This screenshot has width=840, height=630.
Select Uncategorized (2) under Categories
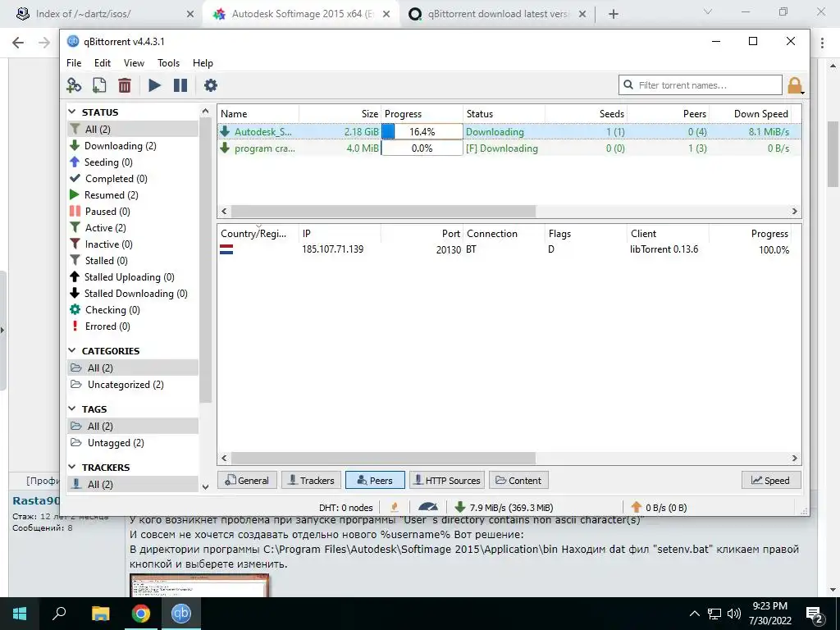tap(133, 385)
